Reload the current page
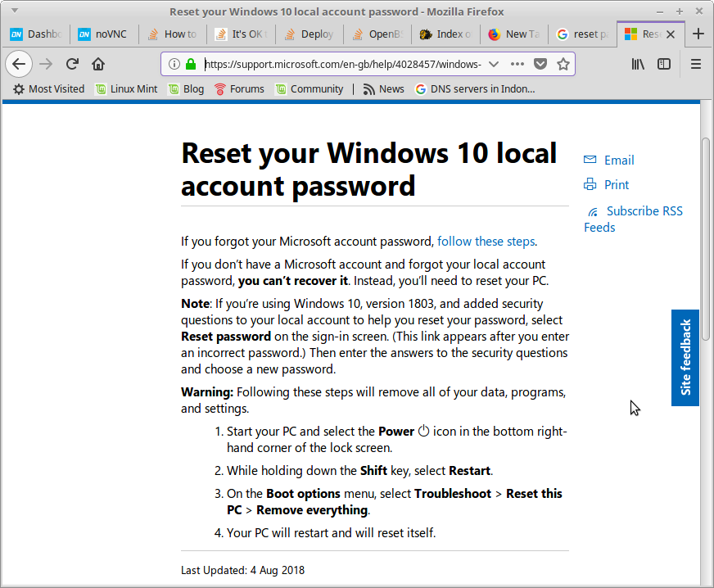 [x=72, y=64]
